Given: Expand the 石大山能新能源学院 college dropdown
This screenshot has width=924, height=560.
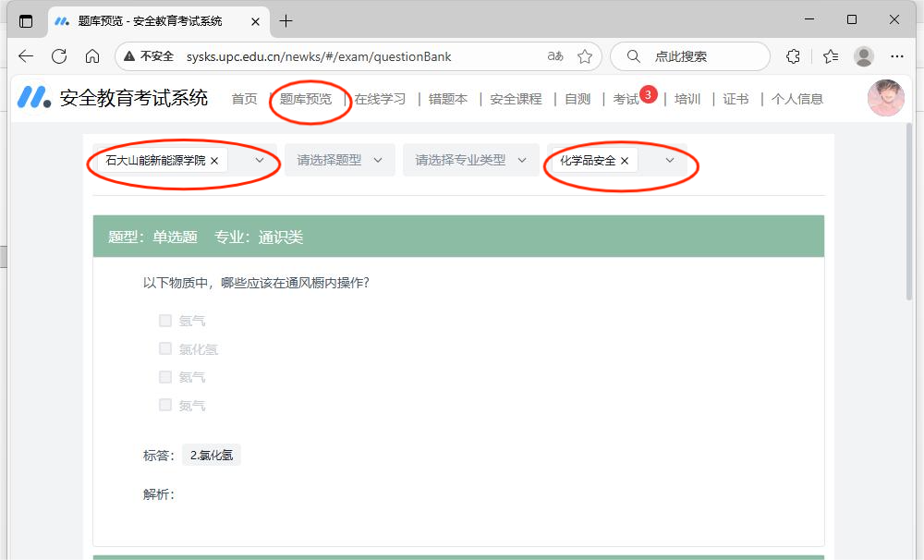Looking at the screenshot, I should (260, 161).
